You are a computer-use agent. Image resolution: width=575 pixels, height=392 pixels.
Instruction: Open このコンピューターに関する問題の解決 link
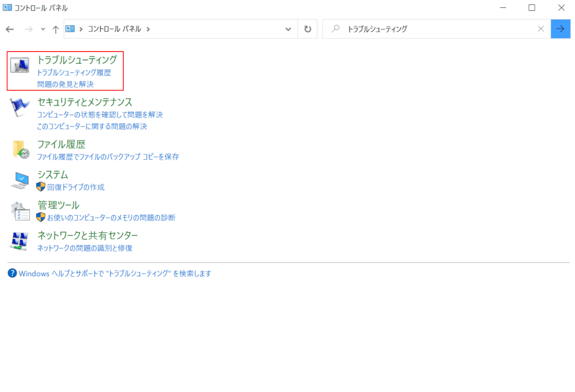pyautogui.click(x=92, y=126)
